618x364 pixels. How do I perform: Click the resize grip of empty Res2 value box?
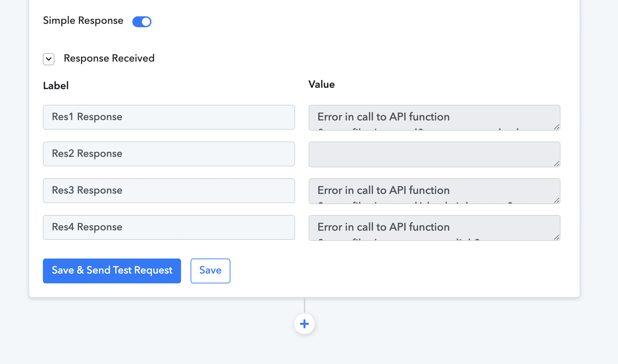(556, 164)
